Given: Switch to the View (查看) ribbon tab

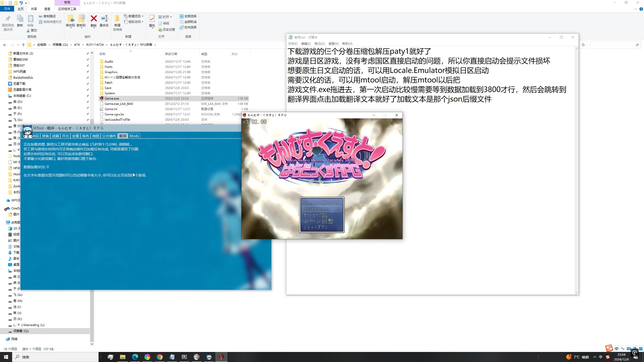Looking at the screenshot, I should click(47, 9).
